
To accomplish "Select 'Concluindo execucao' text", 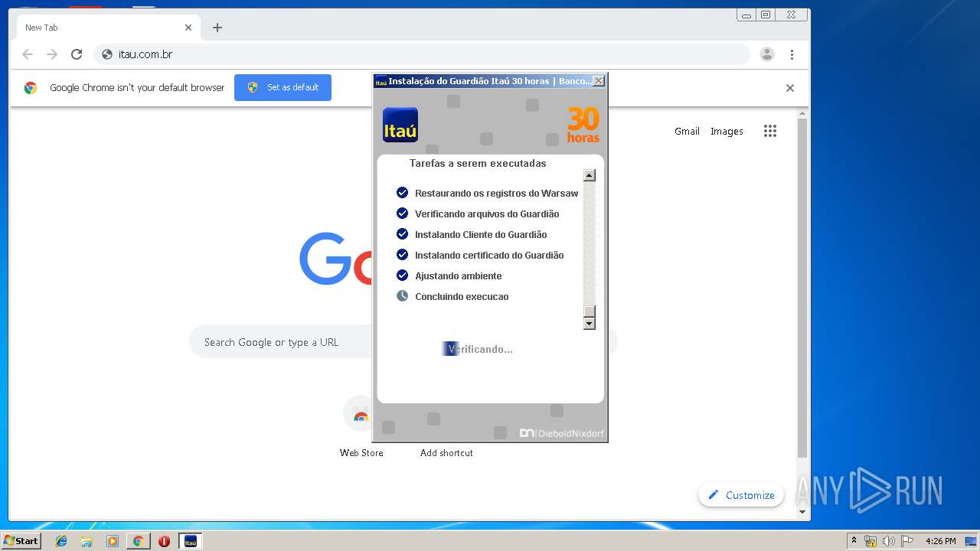I will (462, 297).
